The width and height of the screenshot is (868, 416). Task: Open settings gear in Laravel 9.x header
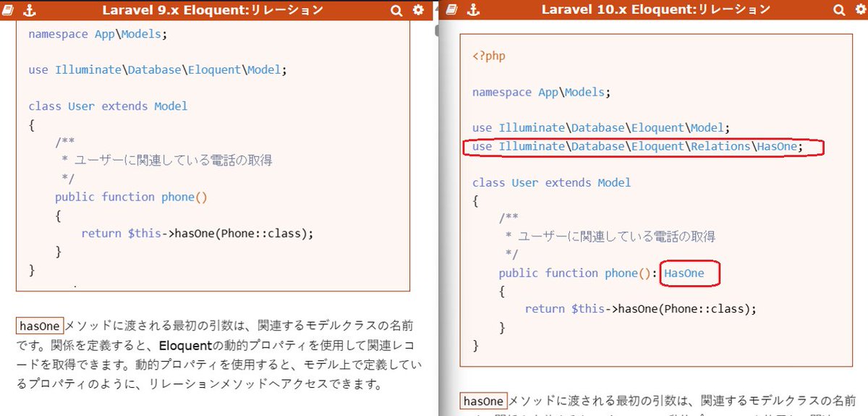(x=418, y=10)
